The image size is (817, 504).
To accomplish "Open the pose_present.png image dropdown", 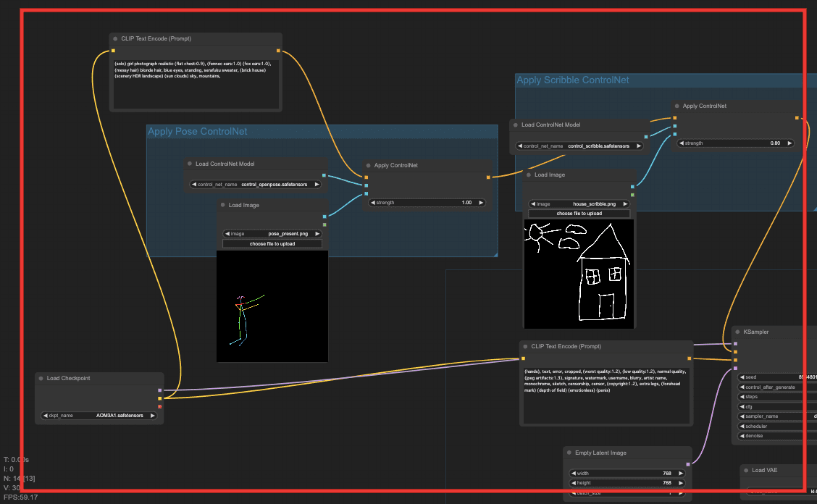I will point(272,234).
